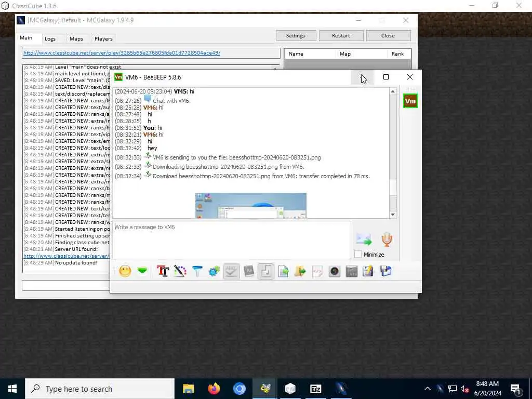Click the camera lens screenshot icon
The image size is (532, 399).
(x=335, y=271)
